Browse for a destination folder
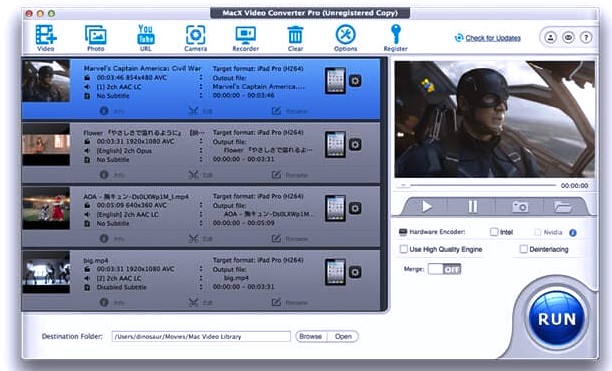The height and width of the screenshot is (371, 612). click(x=311, y=336)
